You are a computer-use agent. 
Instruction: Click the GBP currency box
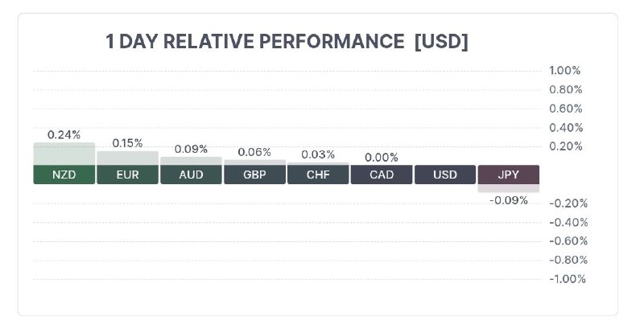click(x=254, y=175)
